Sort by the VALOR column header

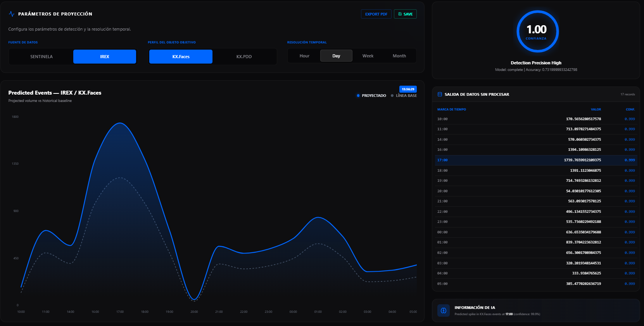coord(596,109)
